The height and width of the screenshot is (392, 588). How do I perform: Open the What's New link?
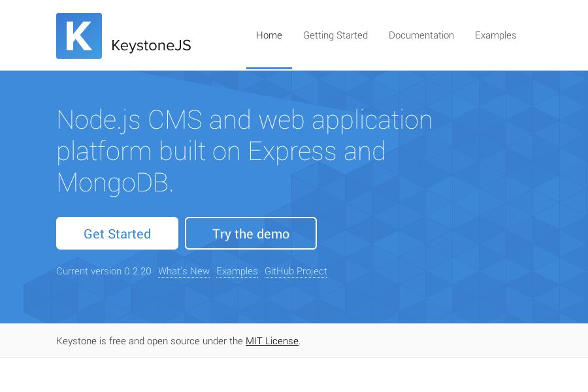coord(184,271)
